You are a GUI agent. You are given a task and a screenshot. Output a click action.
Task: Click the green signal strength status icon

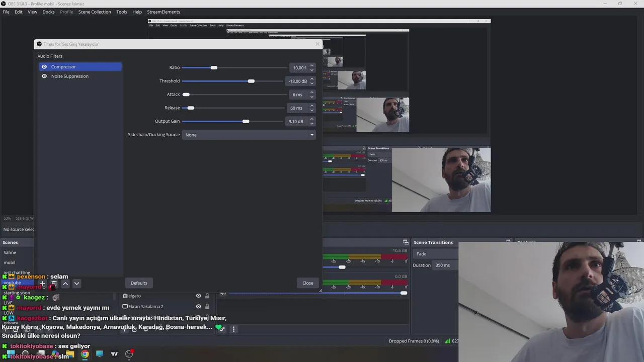[447, 341]
